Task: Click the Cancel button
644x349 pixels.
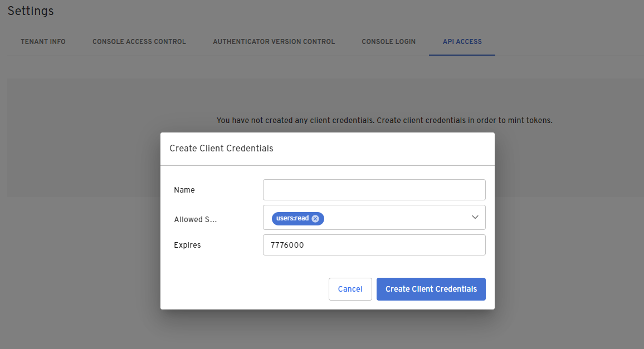Action: coord(350,289)
